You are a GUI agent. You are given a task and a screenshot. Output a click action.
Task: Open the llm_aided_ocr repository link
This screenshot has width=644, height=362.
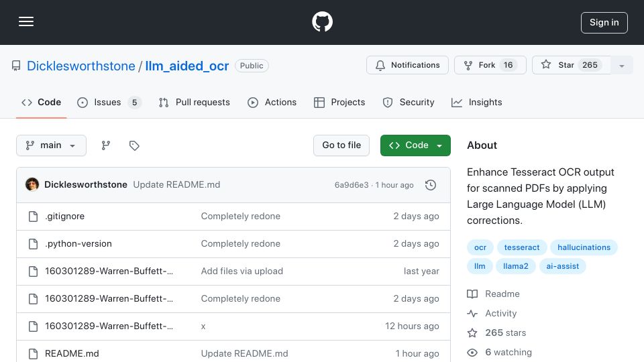tap(187, 66)
